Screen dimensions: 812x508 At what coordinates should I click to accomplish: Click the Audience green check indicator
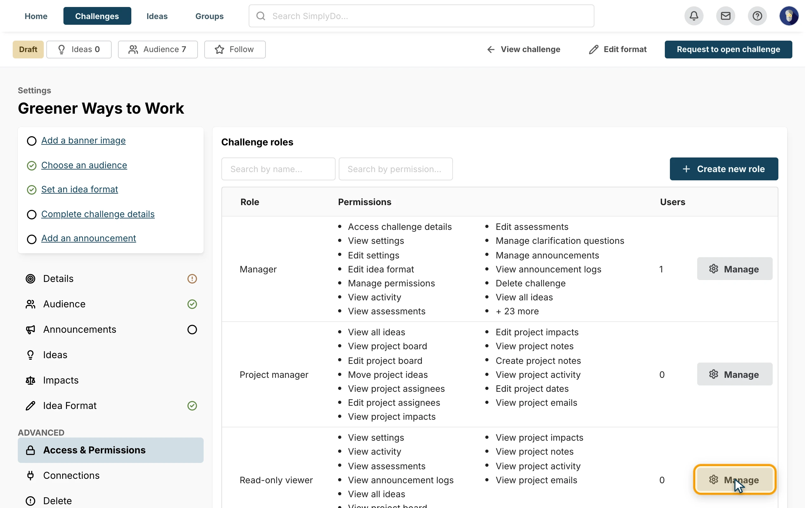192,304
